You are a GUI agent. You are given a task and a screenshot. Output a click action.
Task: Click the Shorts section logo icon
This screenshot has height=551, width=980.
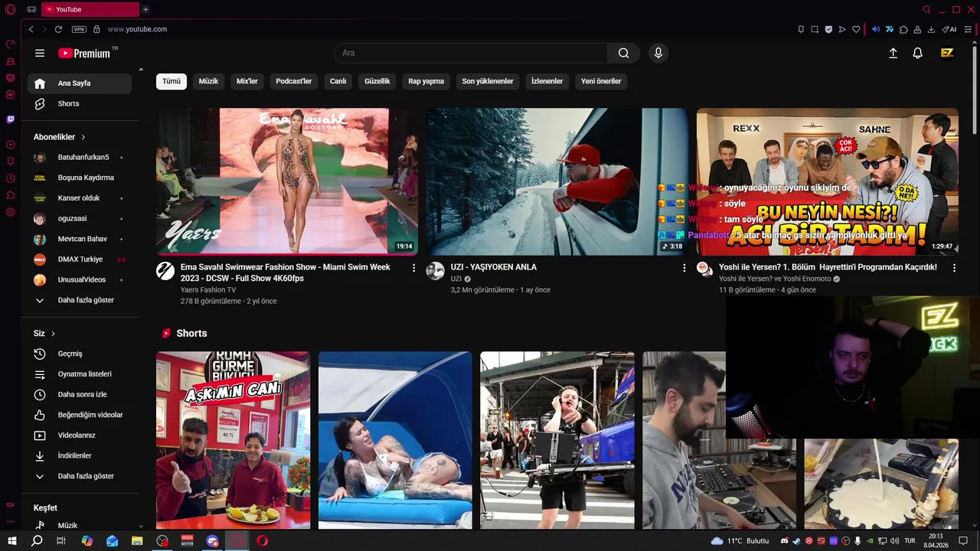pyautogui.click(x=166, y=333)
